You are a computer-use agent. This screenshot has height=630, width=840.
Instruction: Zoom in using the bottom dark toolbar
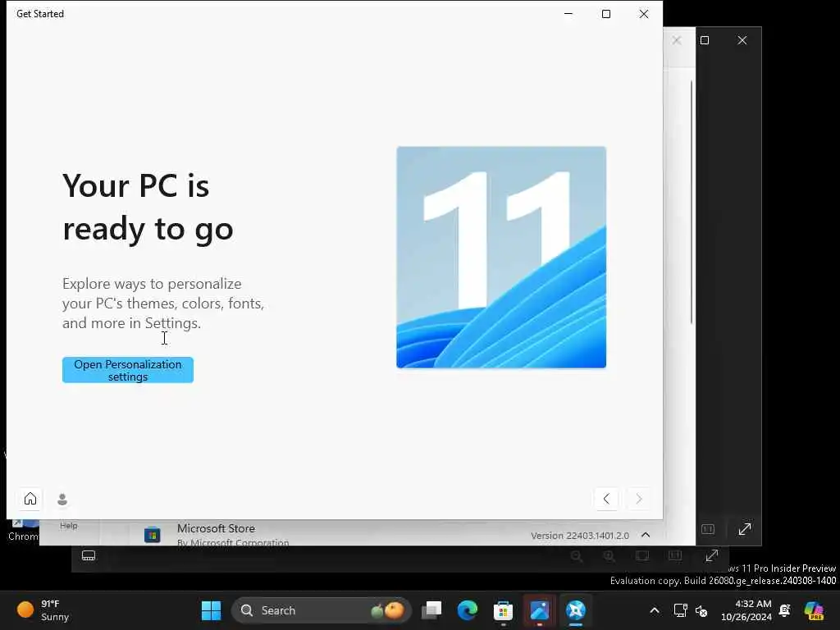coord(609,556)
